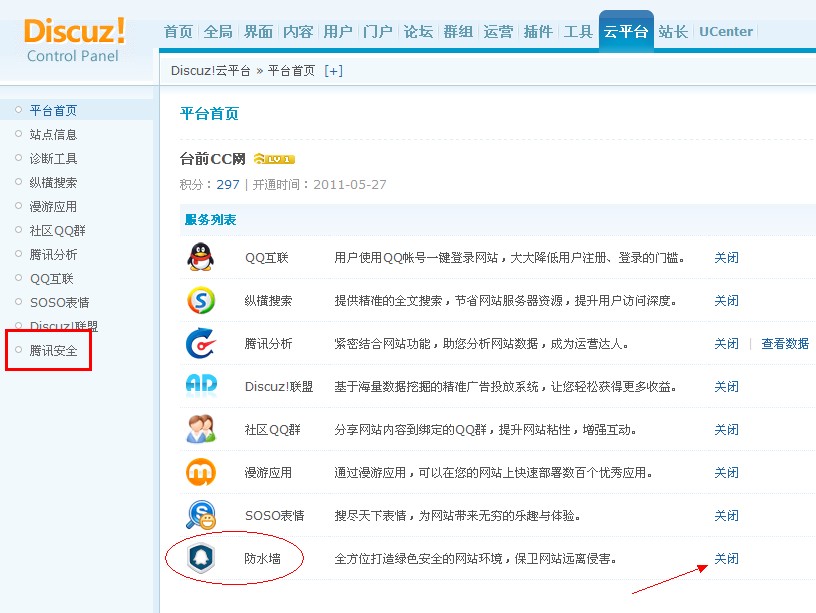
Task: Click Discuz!云平台 in the breadcrumb
Action: tap(211, 71)
